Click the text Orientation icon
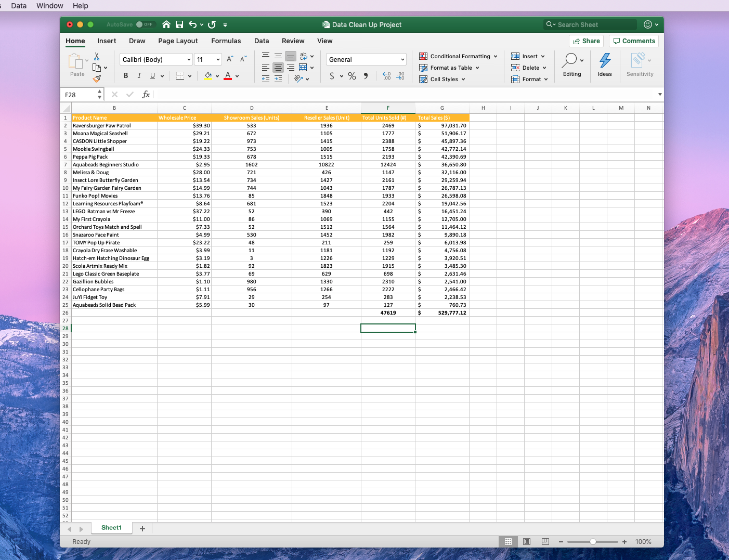 coord(298,79)
